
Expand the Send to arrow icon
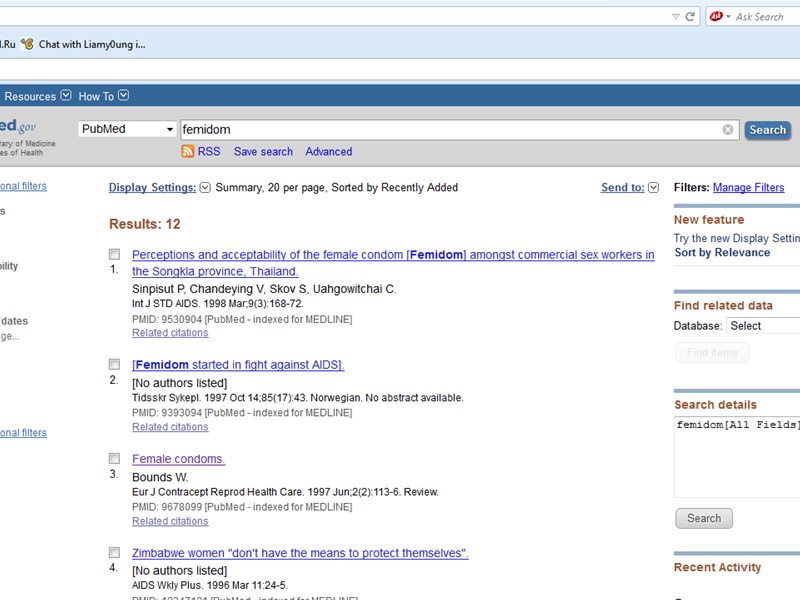click(654, 187)
